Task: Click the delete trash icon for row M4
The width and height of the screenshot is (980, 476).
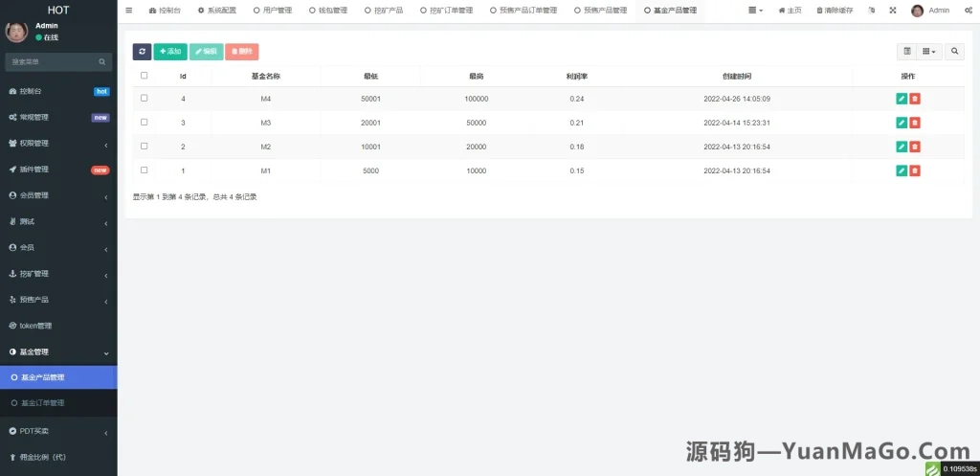Action: tap(915, 99)
